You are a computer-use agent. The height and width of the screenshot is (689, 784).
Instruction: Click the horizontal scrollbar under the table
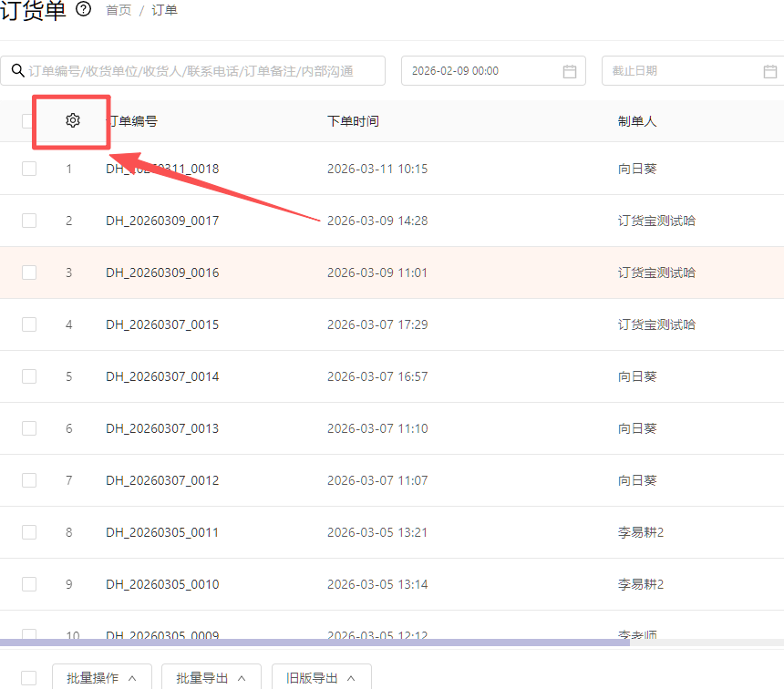point(315,642)
